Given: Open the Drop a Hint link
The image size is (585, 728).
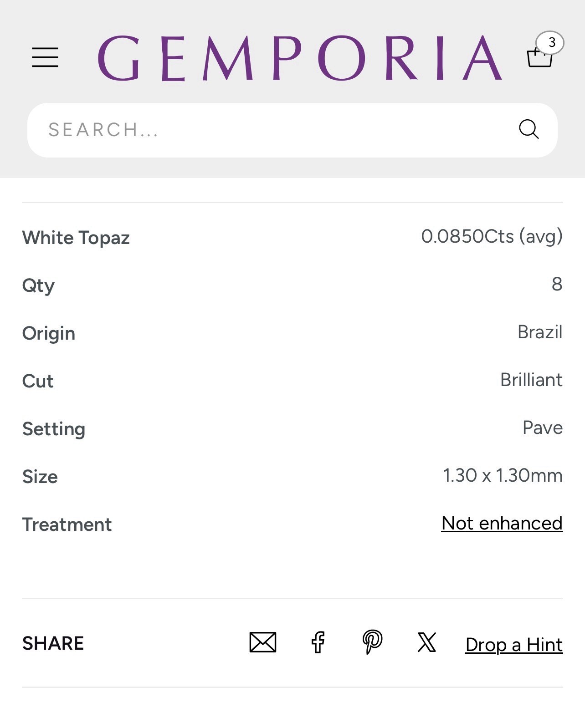Looking at the screenshot, I should (x=514, y=645).
